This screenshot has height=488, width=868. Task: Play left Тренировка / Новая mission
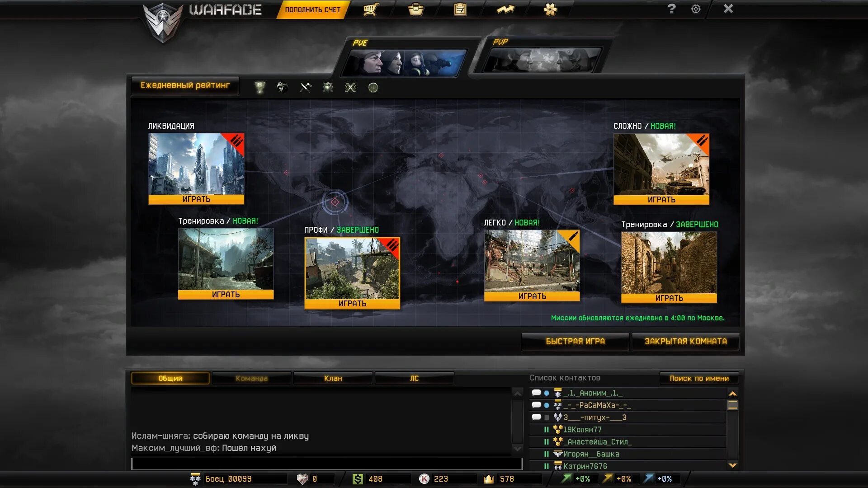(x=226, y=295)
